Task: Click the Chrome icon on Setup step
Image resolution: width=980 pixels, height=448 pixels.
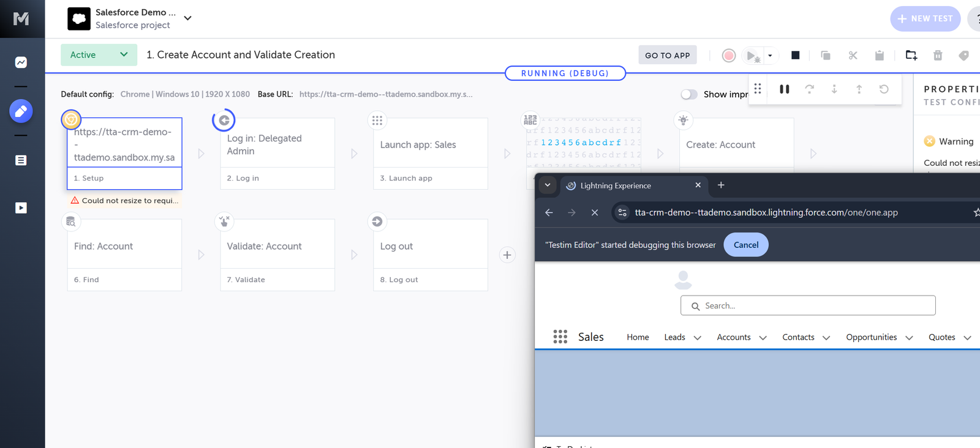Action: (x=71, y=119)
